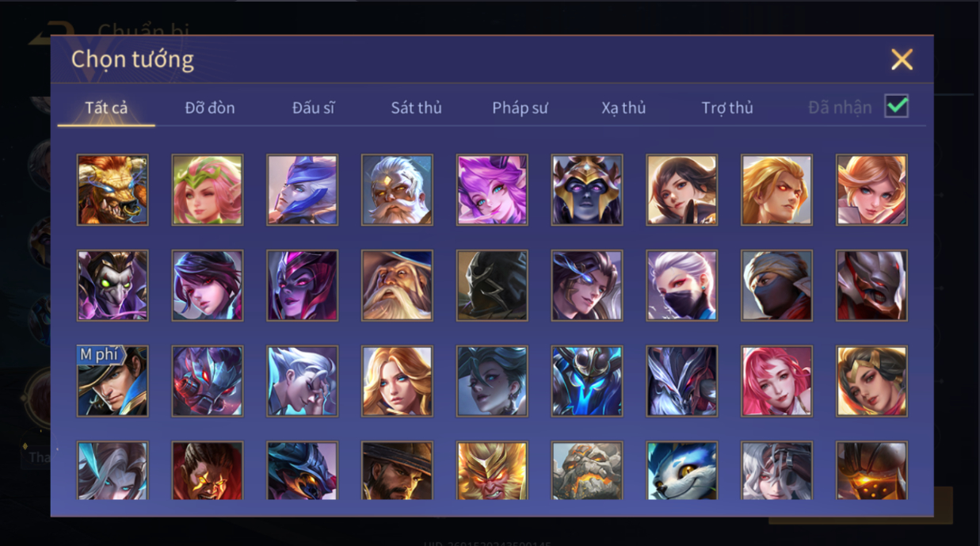
Task: Show the Pháp sư heroes tab
Action: click(520, 108)
